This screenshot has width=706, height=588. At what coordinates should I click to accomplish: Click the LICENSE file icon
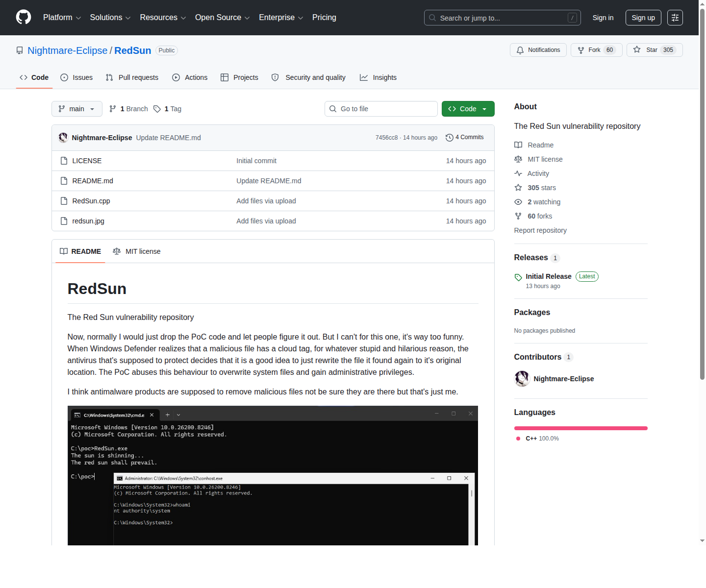click(64, 161)
